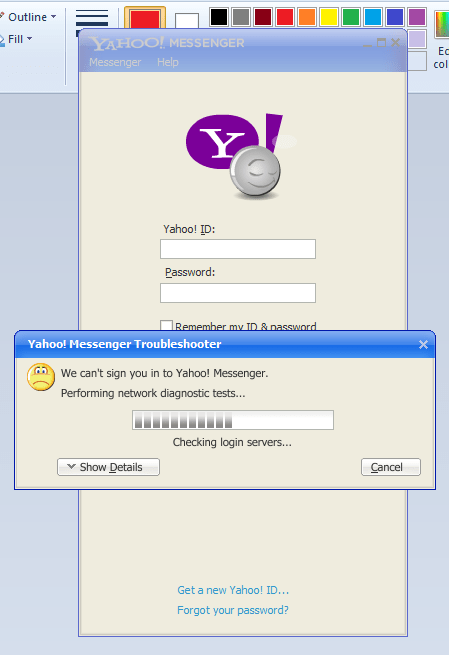The width and height of the screenshot is (449, 655).
Task: Click the Yahoo! ID input field
Action: click(238, 249)
